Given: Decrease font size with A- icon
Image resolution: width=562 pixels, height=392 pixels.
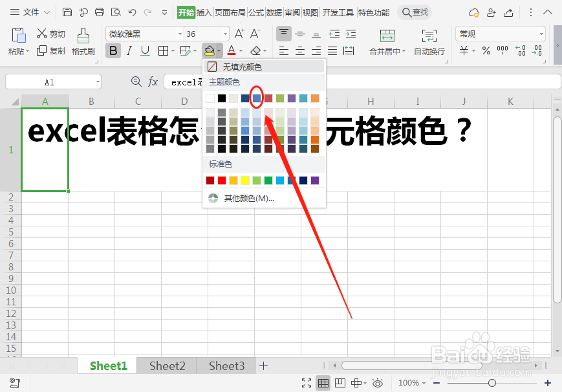Looking at the screenshot, I should point(255,34).
